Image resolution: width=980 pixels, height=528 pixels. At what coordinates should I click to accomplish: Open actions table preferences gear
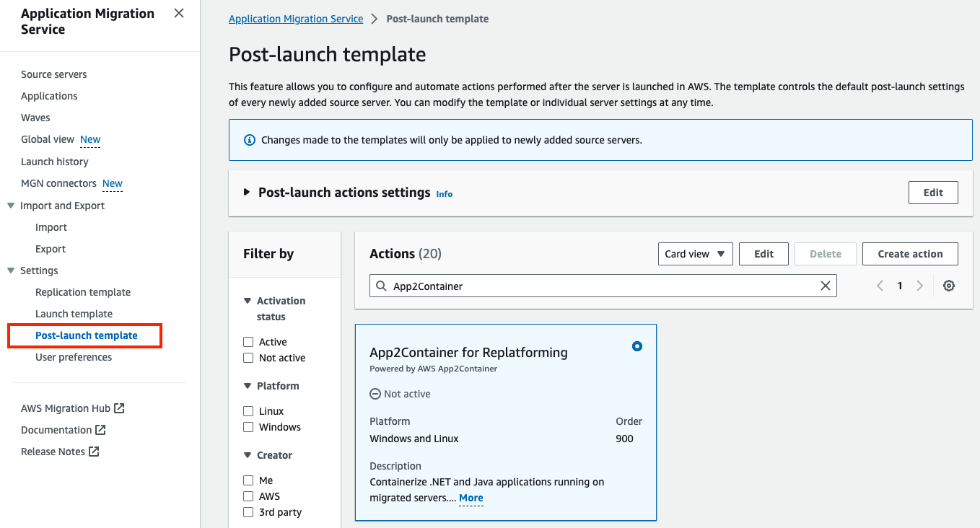tap(949, 286)
